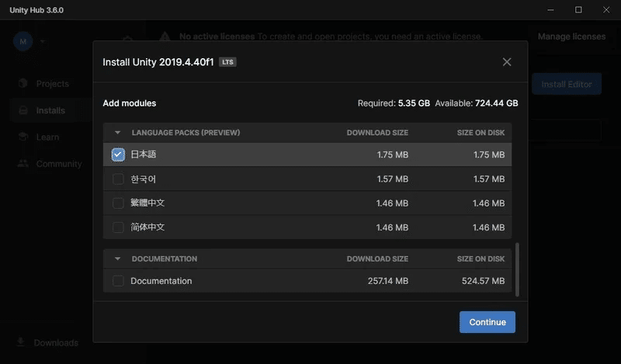Click the Available: 724.44 GB text

[x=477, y=103]
